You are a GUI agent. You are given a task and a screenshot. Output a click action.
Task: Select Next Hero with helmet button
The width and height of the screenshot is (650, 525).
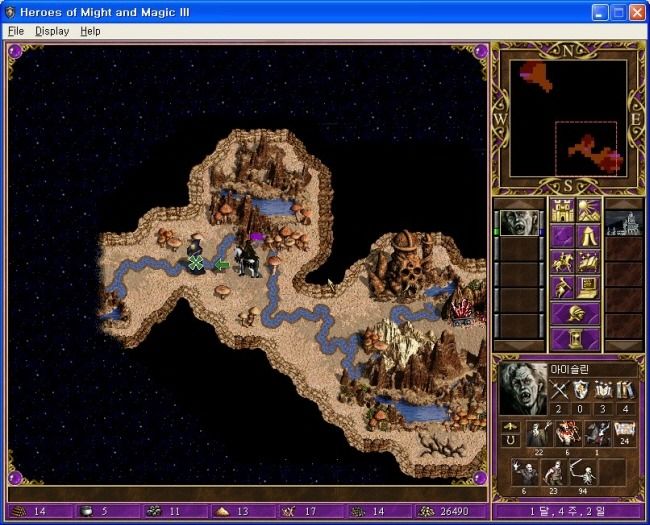tap(575, 313)
